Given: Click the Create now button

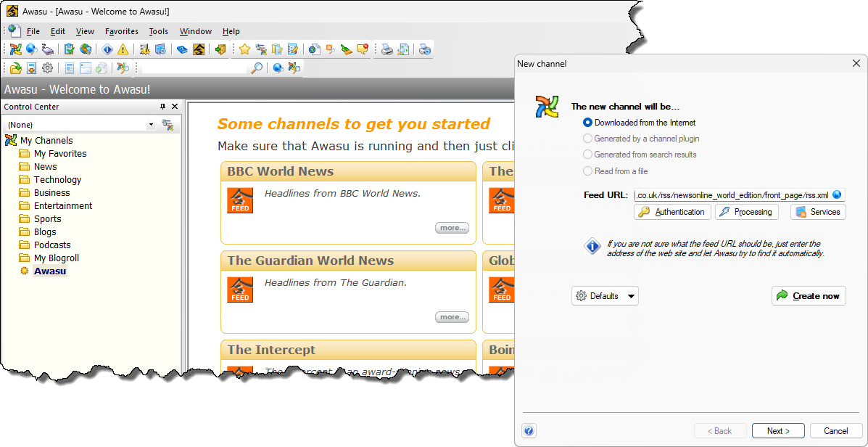Looking at the screenshot, I should 809,296.
